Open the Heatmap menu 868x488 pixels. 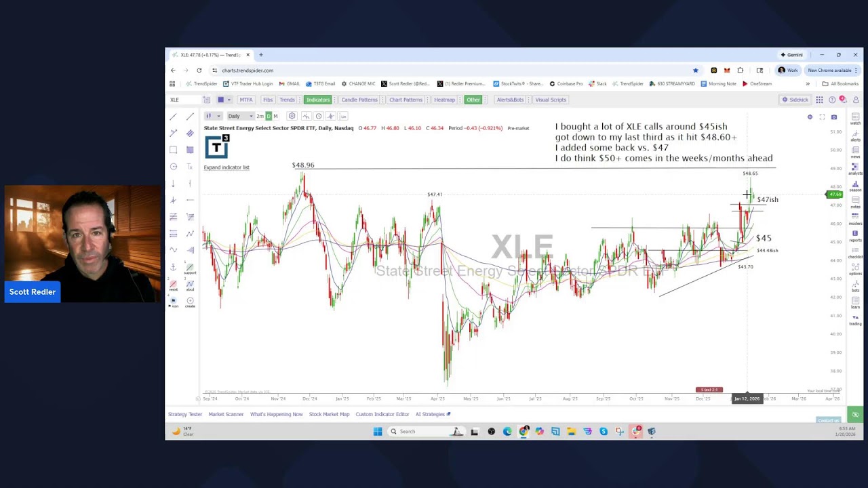(x=444, y=100)
